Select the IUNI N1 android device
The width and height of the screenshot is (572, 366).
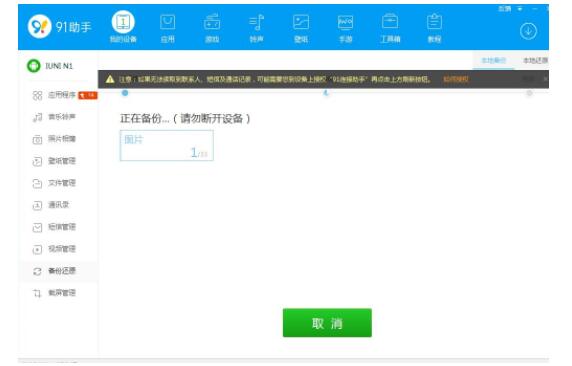(50, 66)
